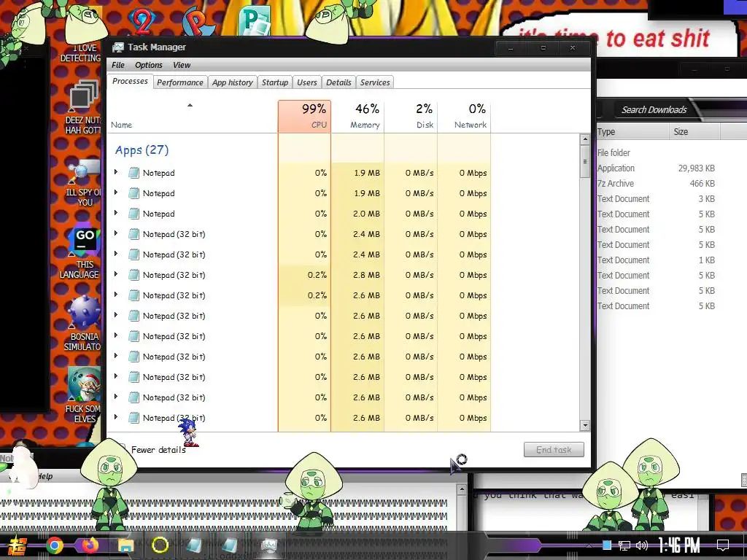Click Notepad (32 bit) icon in 2.8 MB row
747x560 pixels.
click(134, 275)
